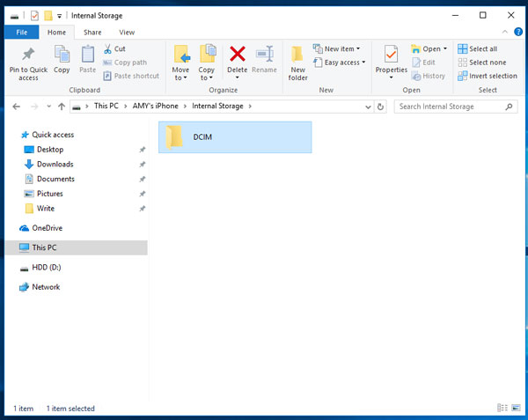Collapse the ribbon with the chevron
Screen dimensions: 528x420
click(x=505, y=32)
